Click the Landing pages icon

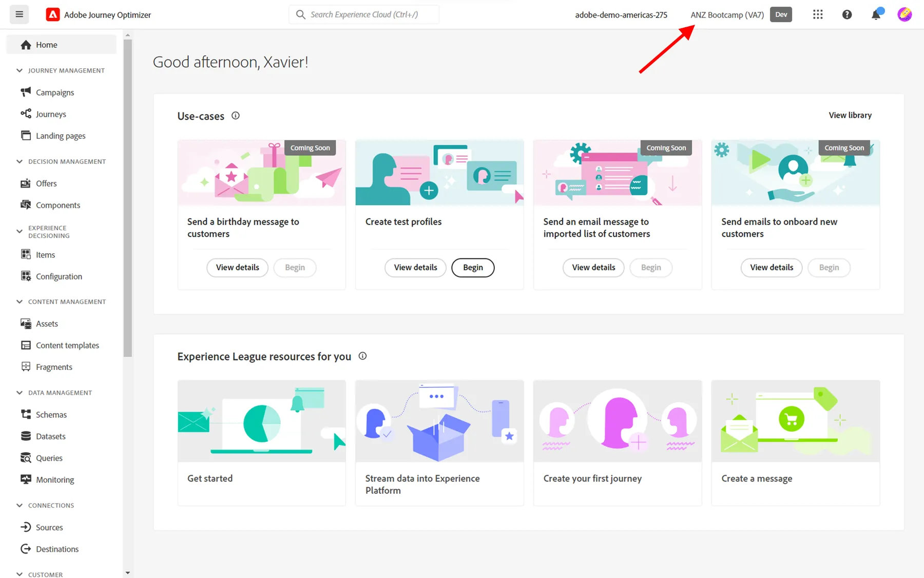coord(26,135)
